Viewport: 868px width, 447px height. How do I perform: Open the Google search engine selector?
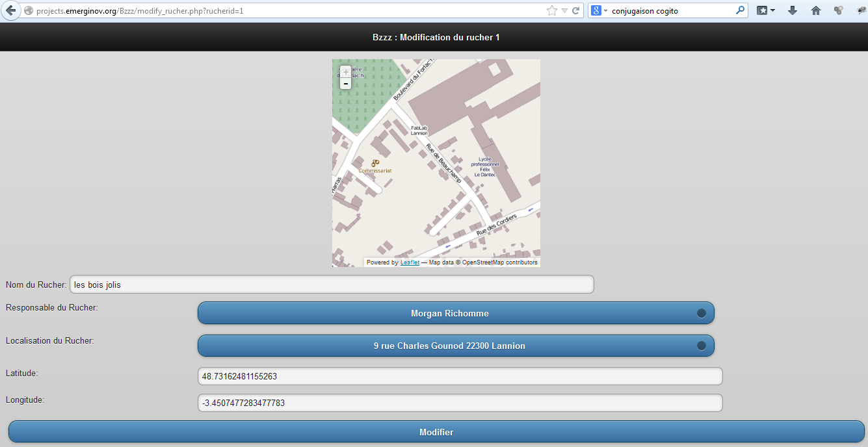tap(599, 10)
